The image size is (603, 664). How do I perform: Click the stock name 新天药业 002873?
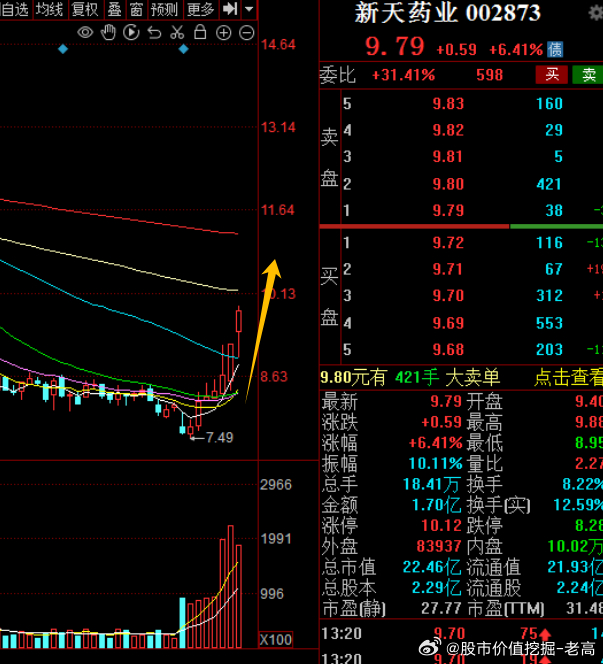448,13
